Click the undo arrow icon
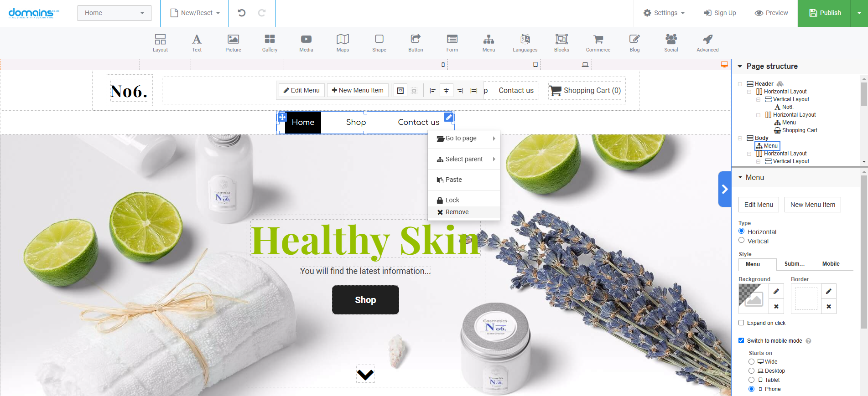The height and width of the screenshot is (396, 868). 242,13
